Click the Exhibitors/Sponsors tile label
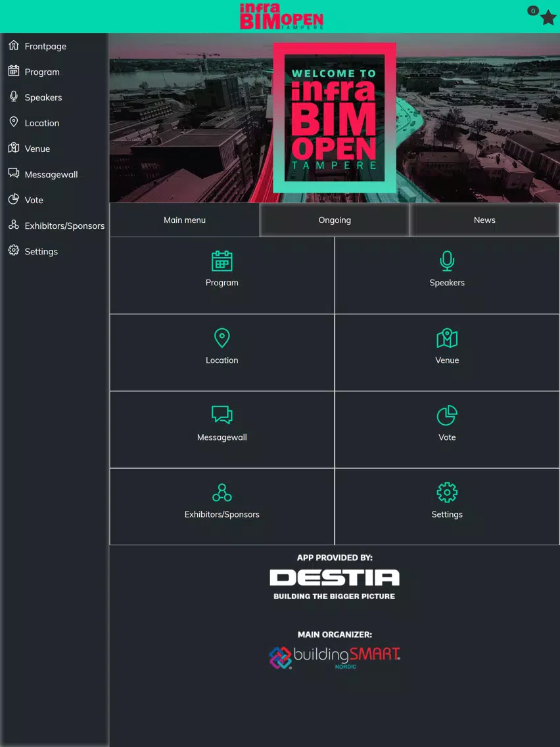This screenshot has height=747, width=560. 222,514
